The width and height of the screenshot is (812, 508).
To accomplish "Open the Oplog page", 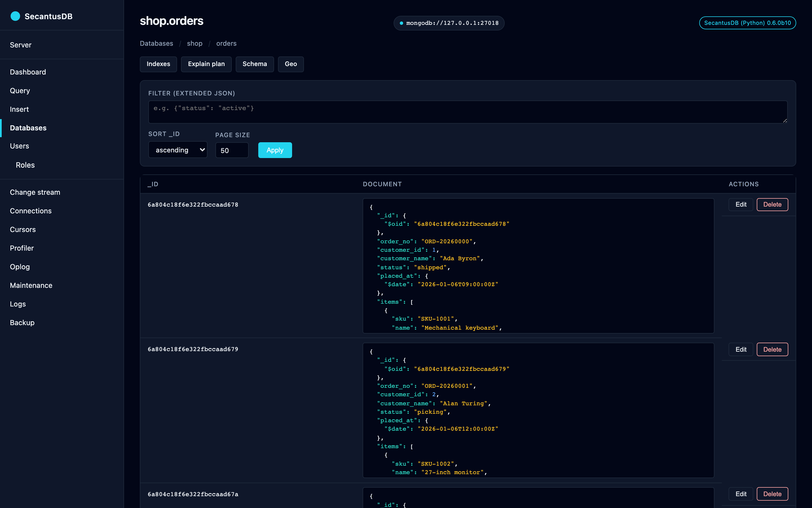I will pos(20,267).
